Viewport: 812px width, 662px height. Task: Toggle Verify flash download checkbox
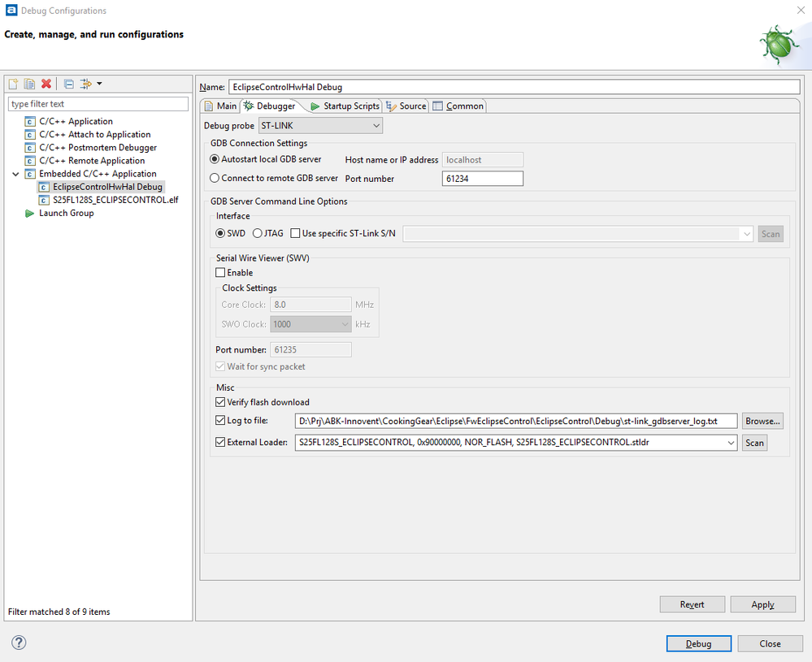point(220,402)
